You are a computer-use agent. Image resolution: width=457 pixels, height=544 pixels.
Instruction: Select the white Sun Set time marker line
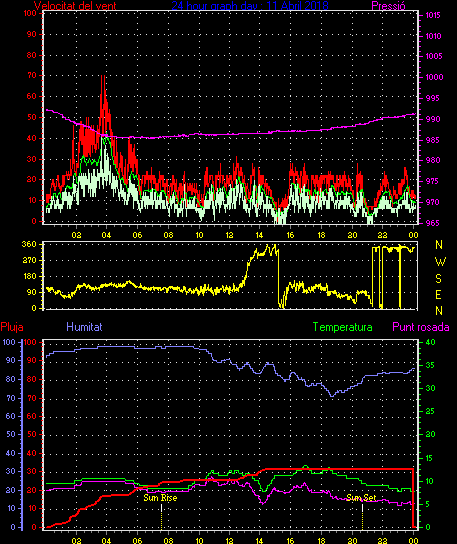(x=362, y=508)
